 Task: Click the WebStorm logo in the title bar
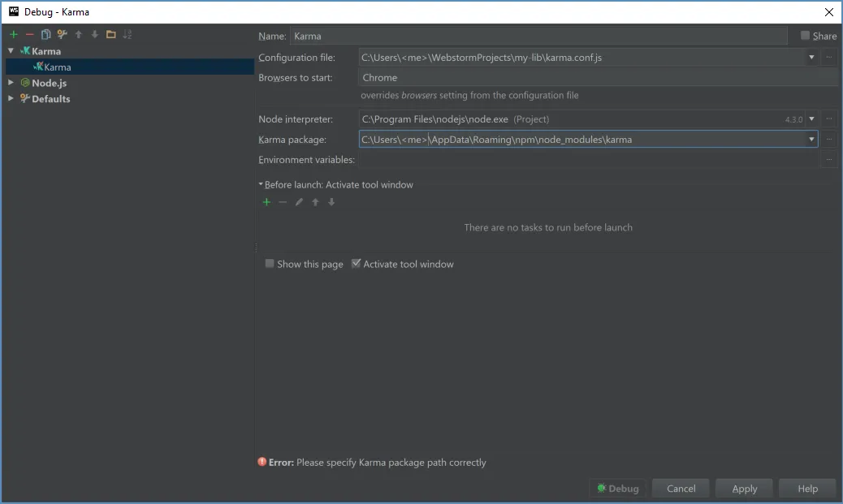(14, 11)
